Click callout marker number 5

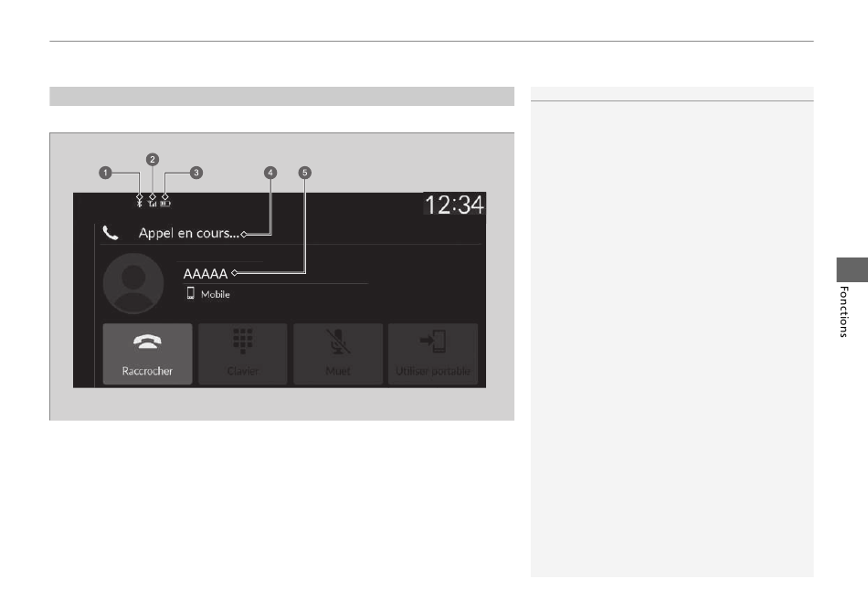(x=304, y=173)
